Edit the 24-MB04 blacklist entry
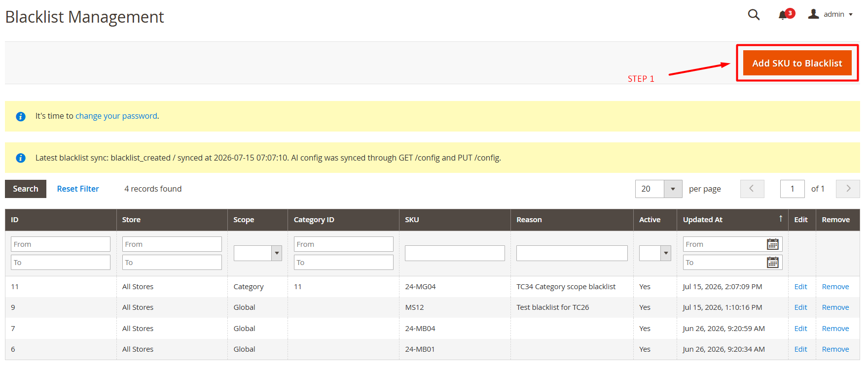 click(800, 329)
